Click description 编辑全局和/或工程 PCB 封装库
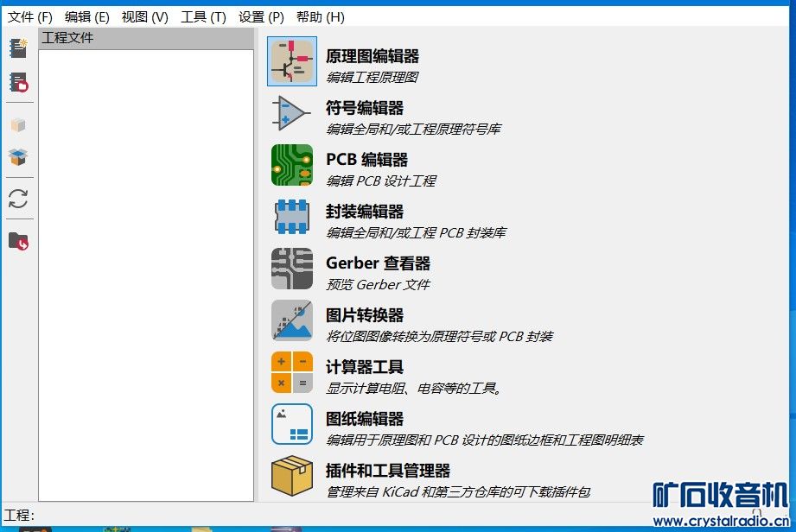Image resolution: width=796 pixels, height=532 pixels. pos(416,232)
